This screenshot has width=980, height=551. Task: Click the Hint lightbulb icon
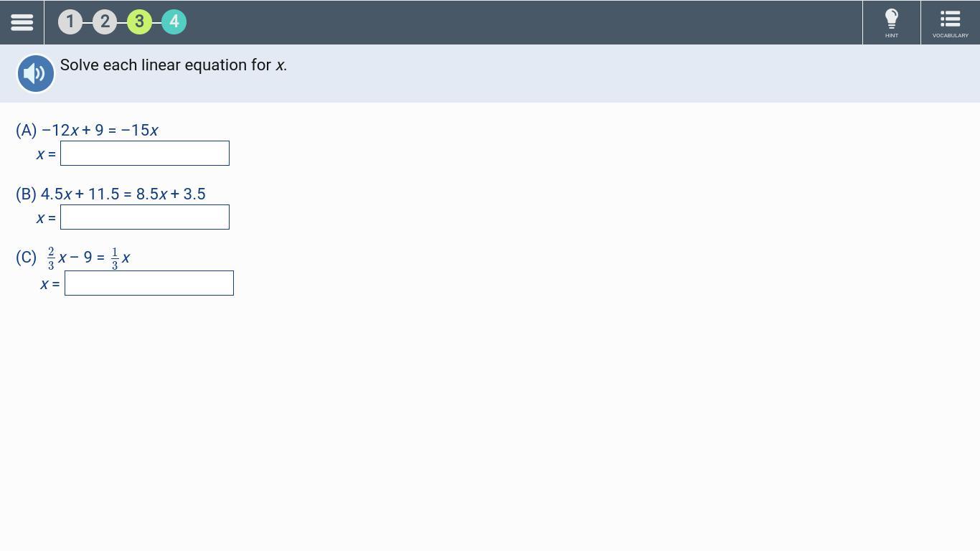[892, 19]
